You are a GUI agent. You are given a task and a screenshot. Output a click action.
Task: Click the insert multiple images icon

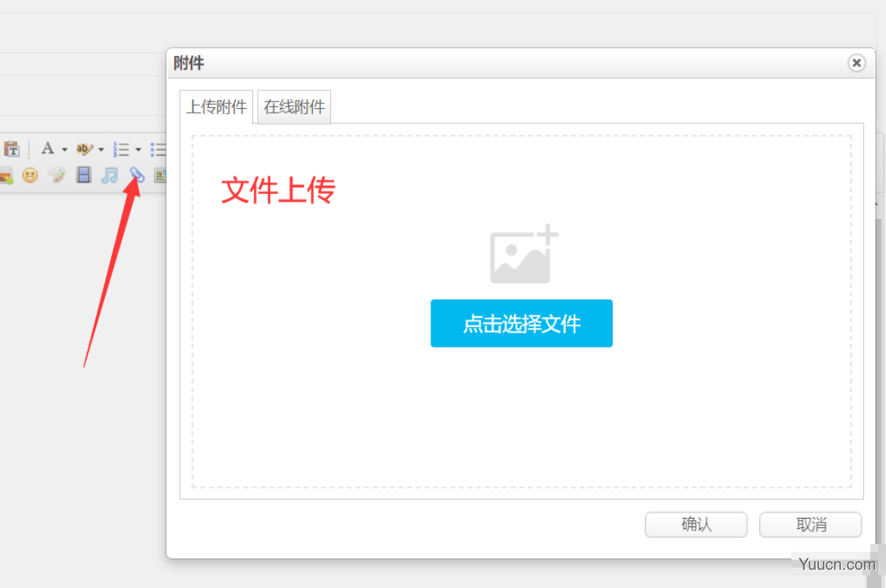[6, 176]
